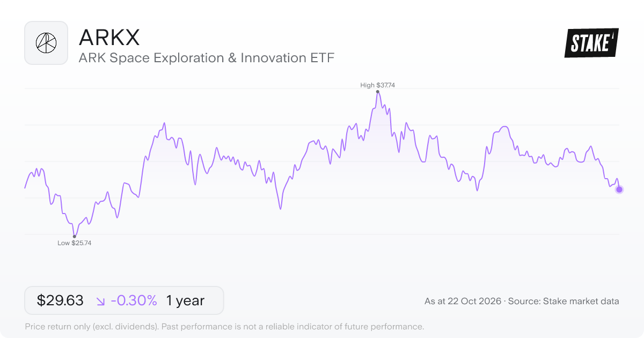Screen dimensions: 644x338
Task: Click the High $37.74 marker dot
Action: (378, 92)
